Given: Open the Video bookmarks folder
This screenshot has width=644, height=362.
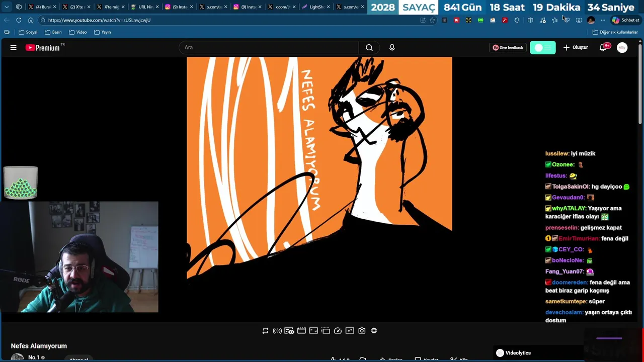Looking at the screenshot, I should point(77,32).
